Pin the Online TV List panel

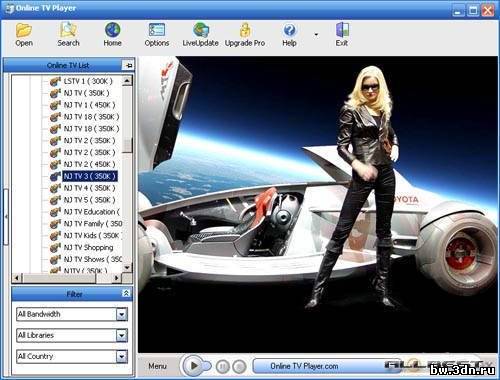(128, 65)
